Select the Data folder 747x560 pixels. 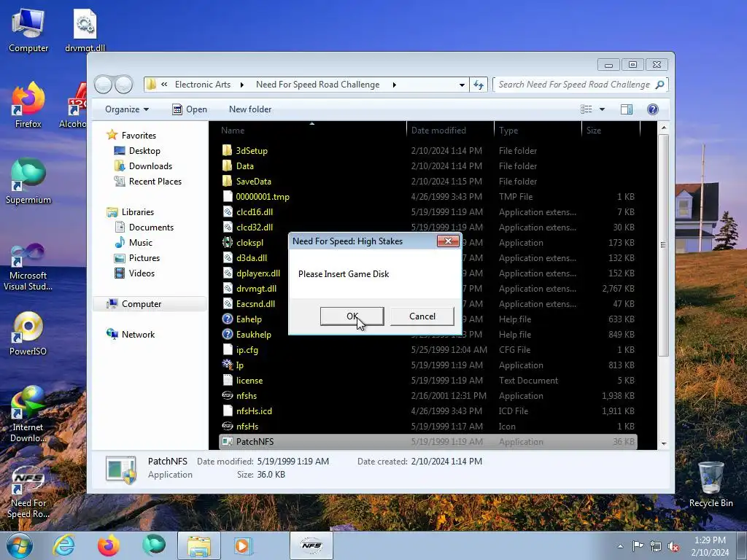click(x=245, y=166)
